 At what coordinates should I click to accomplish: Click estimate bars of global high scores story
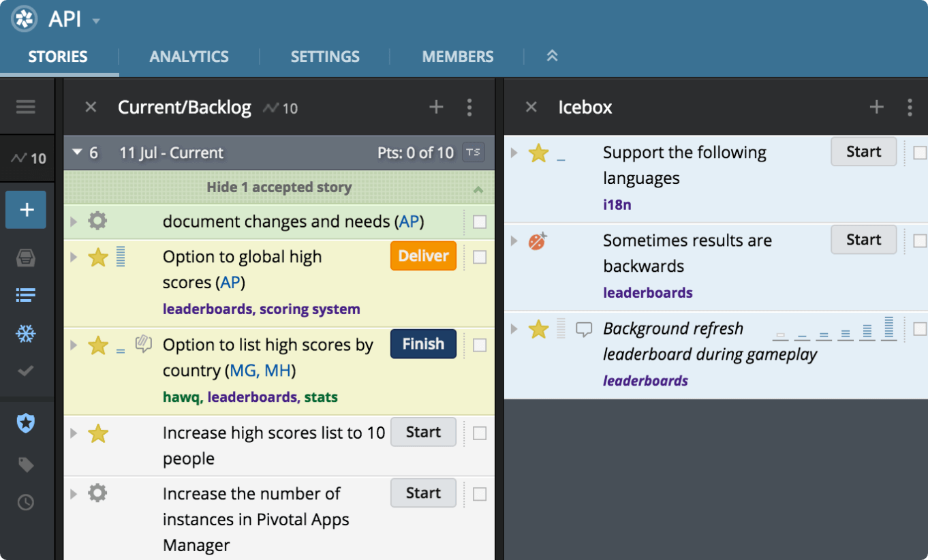pos(121,256)
